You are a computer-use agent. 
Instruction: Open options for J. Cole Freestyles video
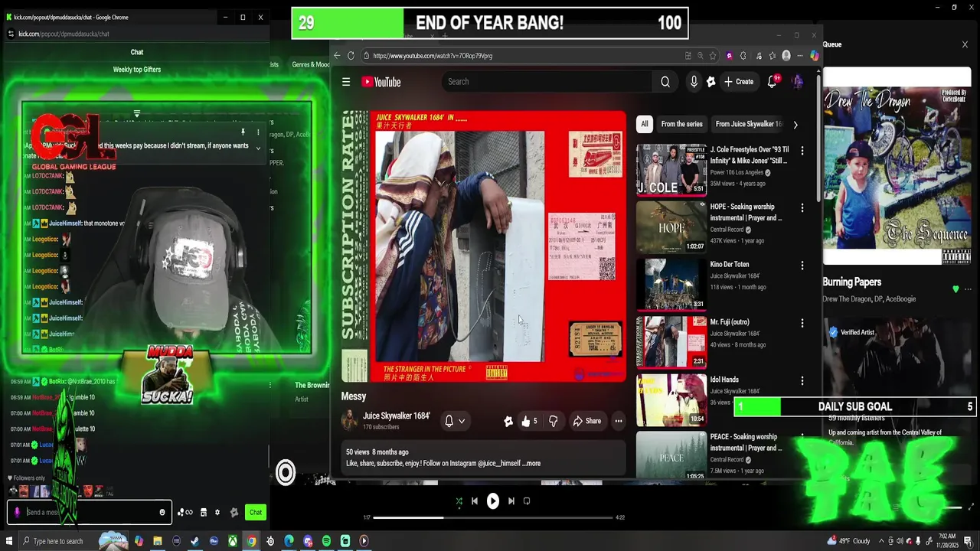point(802,150)
